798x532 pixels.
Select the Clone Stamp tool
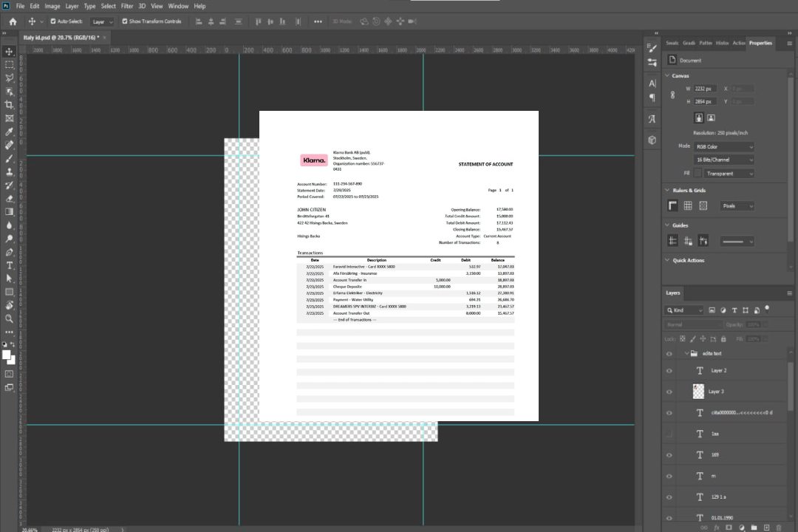[x=9, y=171]
